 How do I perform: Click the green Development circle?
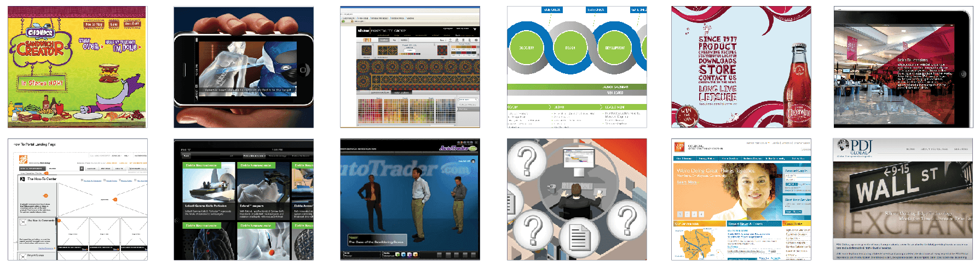(x=614, y=48)
